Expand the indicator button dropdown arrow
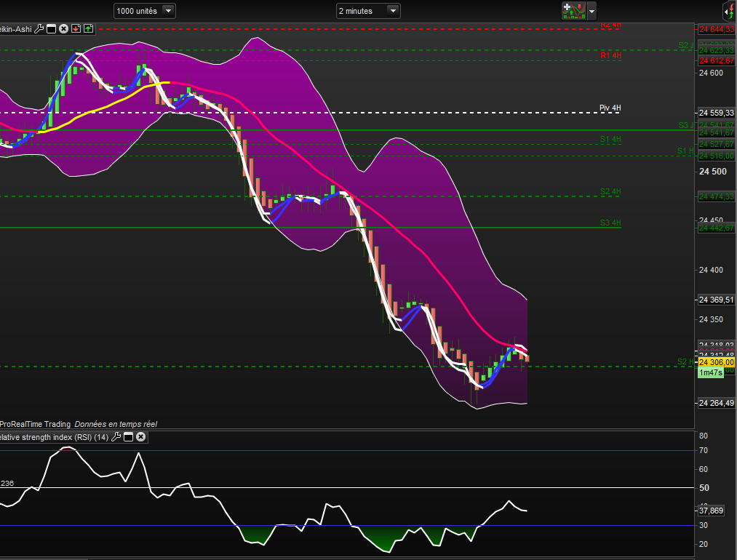Screen dimensions: 737x560 [591, 11]
